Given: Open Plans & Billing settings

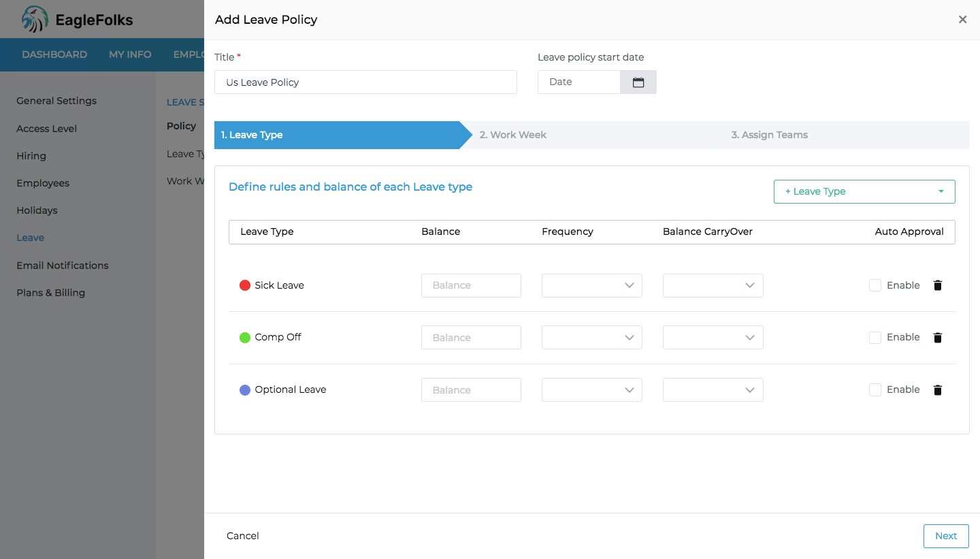Looking at the screenshot, I should pos(50,293).
